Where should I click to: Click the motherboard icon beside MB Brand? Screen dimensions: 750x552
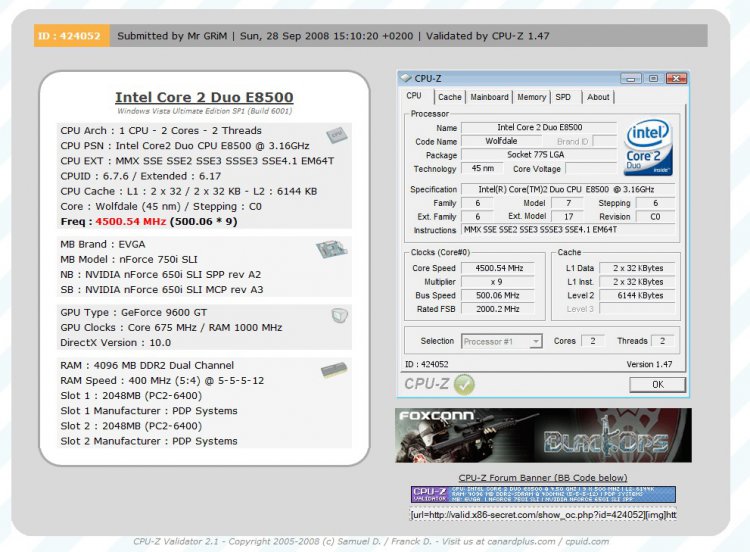pos(331,249)
